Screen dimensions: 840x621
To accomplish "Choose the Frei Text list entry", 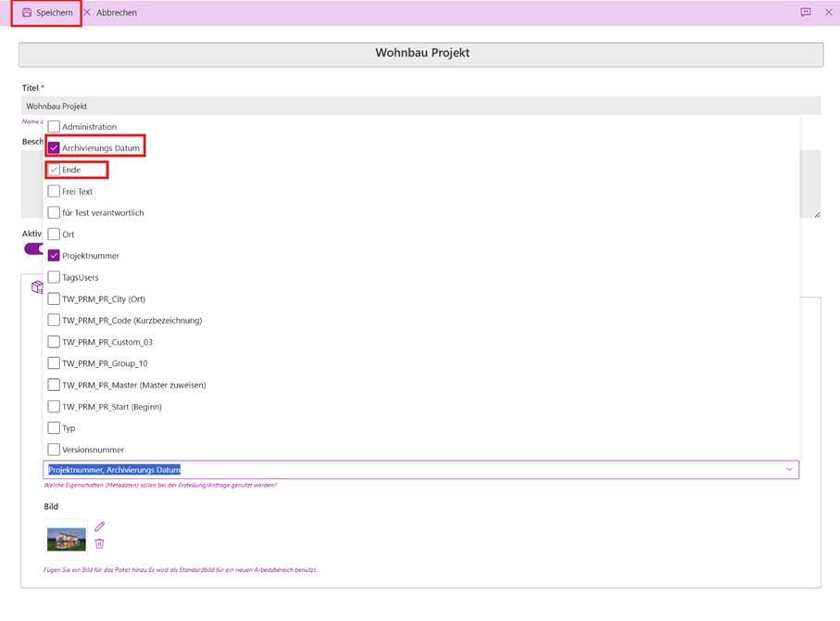I will click(x=77, y=192).
